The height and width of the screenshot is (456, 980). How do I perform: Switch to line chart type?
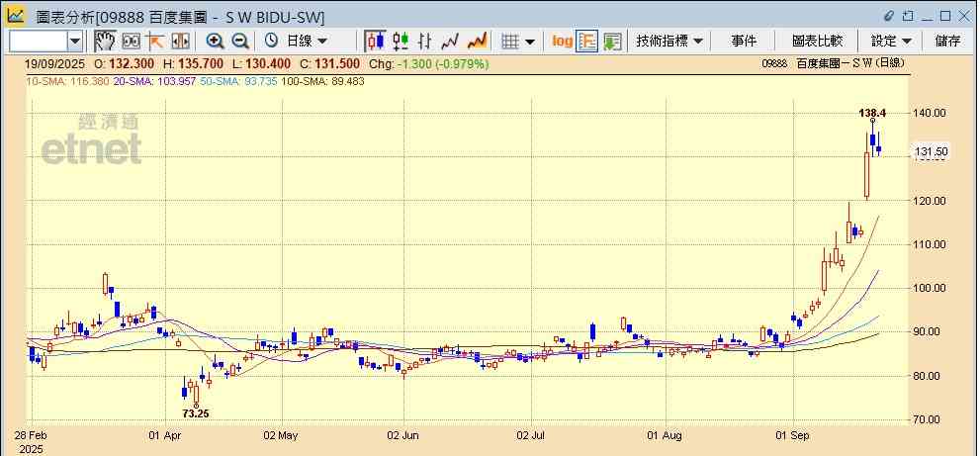pos(450,42)
